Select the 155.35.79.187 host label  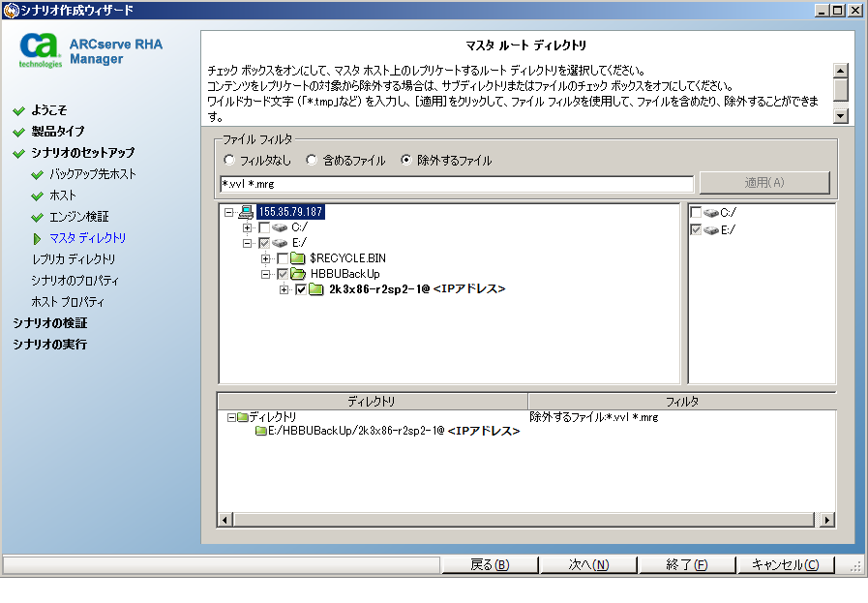[x=290, y=212]
